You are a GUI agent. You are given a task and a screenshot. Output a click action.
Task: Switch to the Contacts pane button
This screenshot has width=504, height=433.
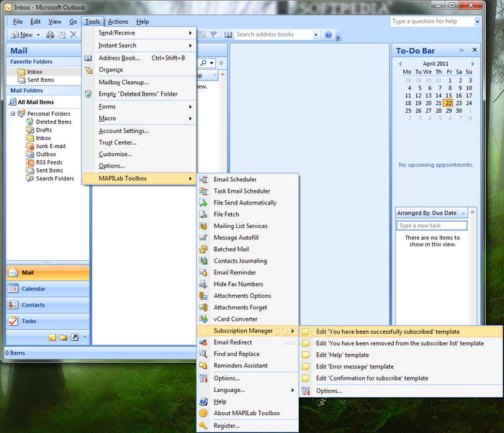tap(48, 305)
